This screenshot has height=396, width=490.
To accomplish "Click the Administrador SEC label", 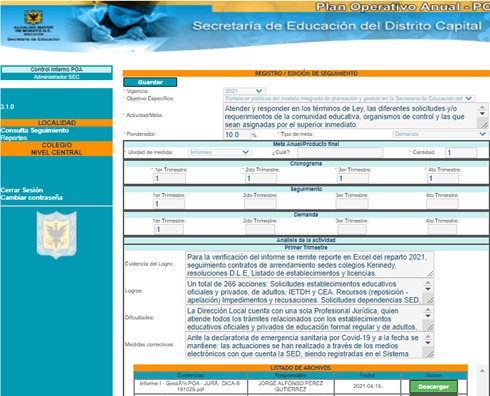I will click(x=57, y=77).
